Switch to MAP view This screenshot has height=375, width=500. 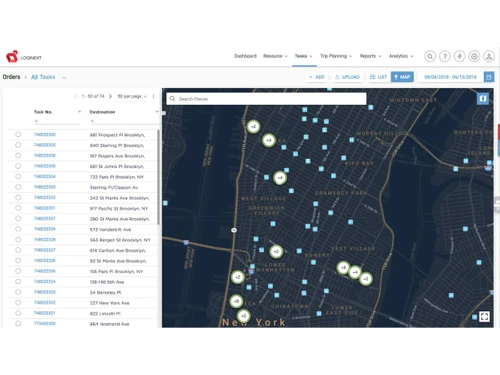(x=402, y=77)
